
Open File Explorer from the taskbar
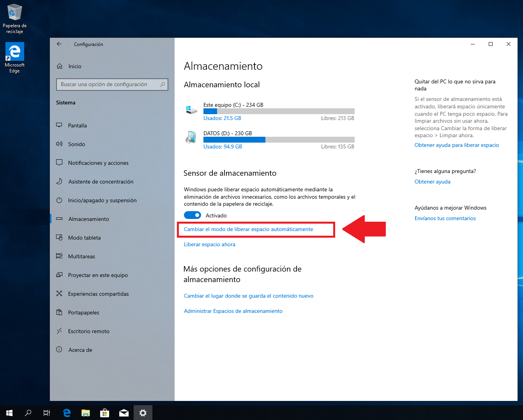coord(85,413)
